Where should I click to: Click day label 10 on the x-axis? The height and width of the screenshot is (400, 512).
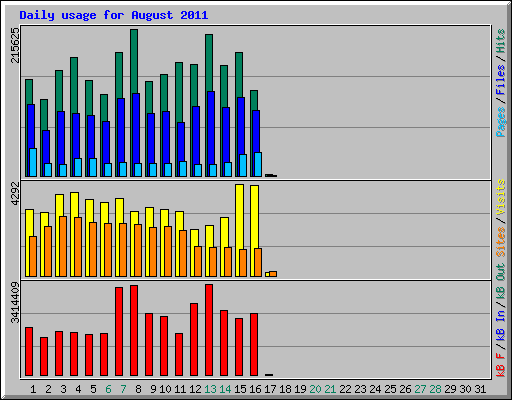[165, 389]
